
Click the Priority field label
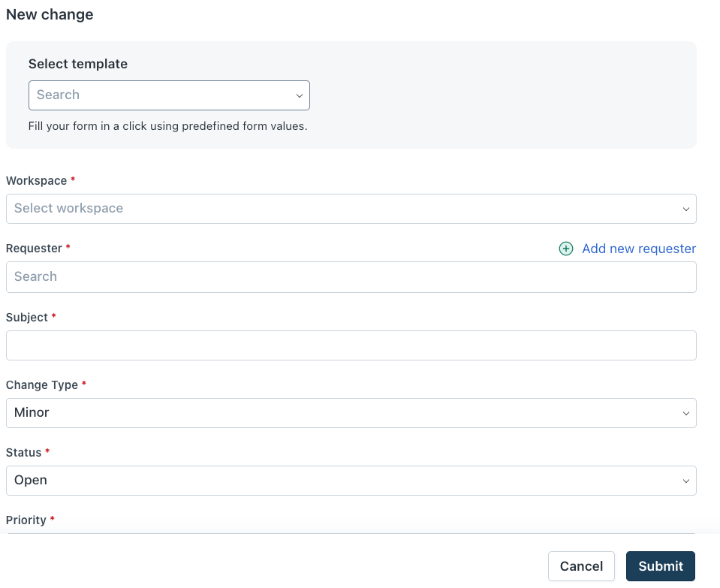click(x=26, y=520)
